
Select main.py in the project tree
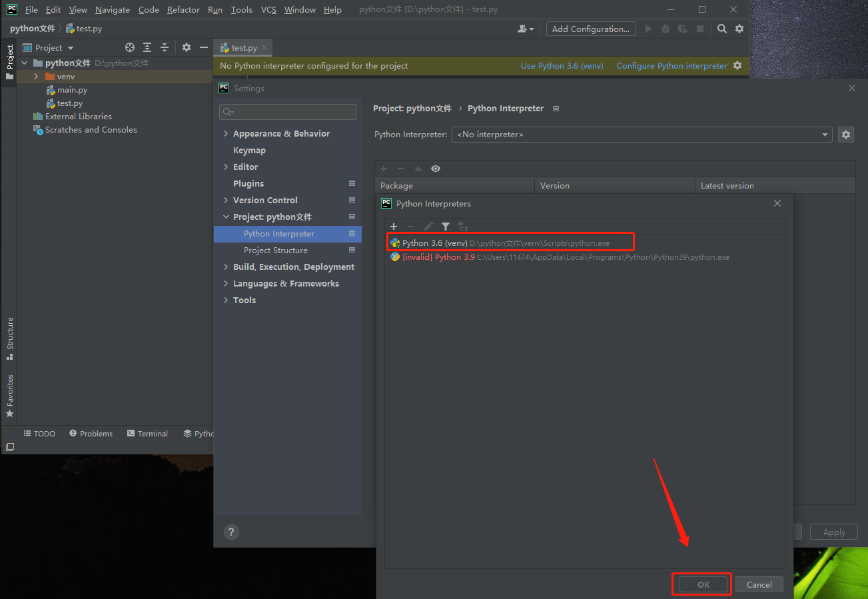coord(72,90)
